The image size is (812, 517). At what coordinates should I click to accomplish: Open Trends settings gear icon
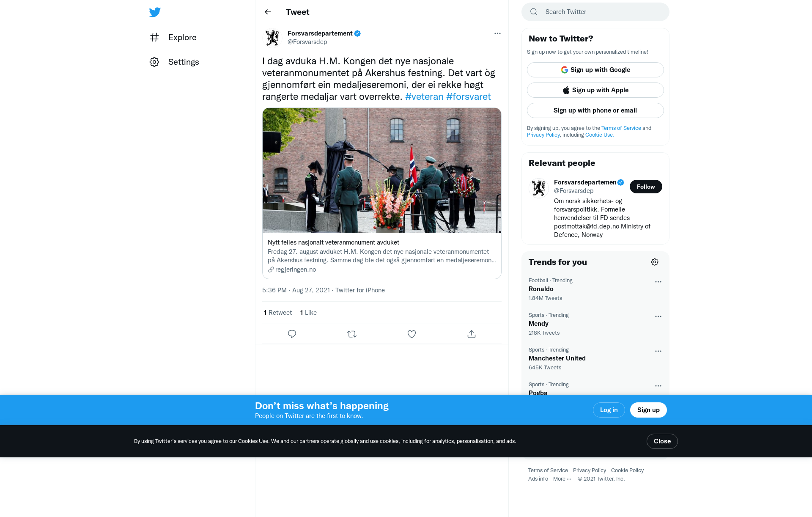coord(655,262)
